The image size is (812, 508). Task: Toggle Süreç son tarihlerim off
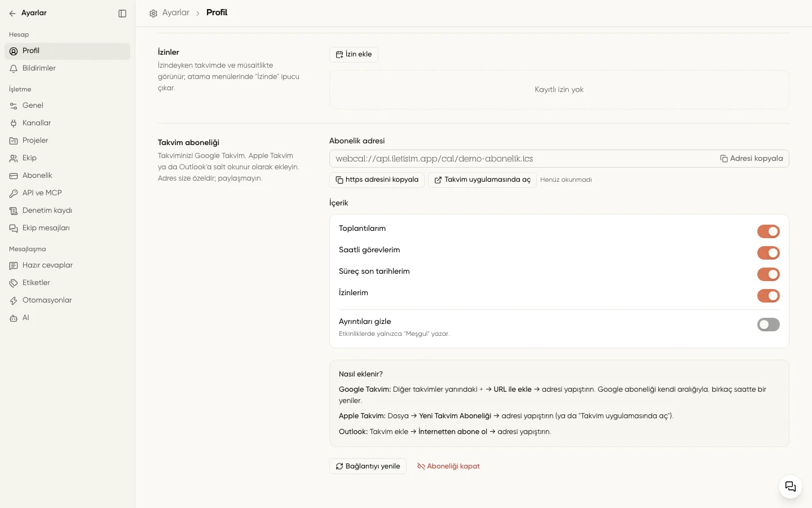768,274
